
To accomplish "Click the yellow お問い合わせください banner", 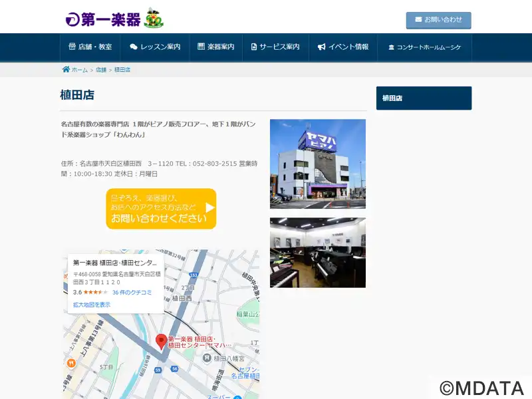I will point(161,209).
